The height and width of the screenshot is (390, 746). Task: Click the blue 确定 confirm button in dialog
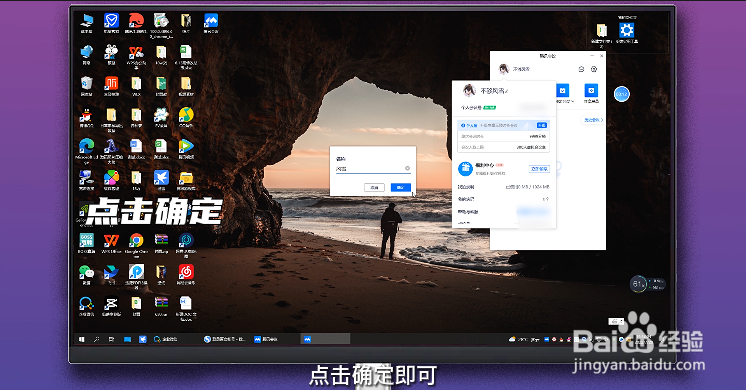pyautogui.click(x=401, y=187)
